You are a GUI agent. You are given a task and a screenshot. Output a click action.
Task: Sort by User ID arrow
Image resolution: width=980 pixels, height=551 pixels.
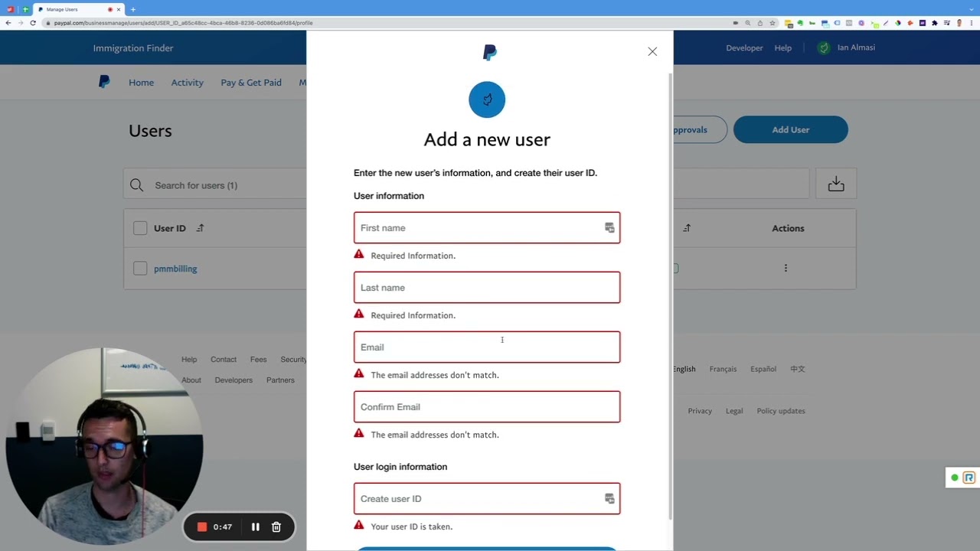pos(200,228)
